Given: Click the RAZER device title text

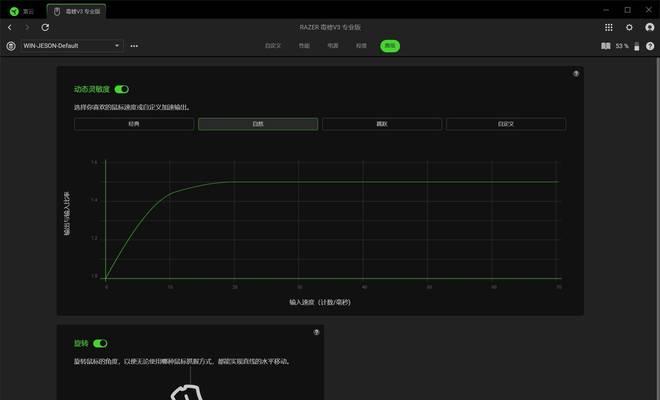Looking at the screenshot, I should pyautogui.click(x=330, y=27).
